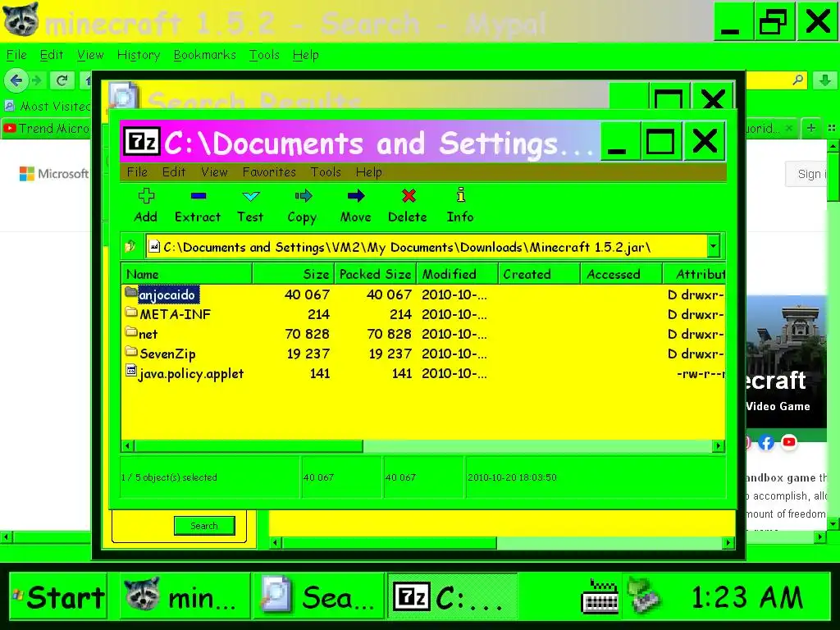Click the right arrow of 7-Zip horizontal scrollbar
The height and width of the screenshot is (630, 840).
click(719, 445)
